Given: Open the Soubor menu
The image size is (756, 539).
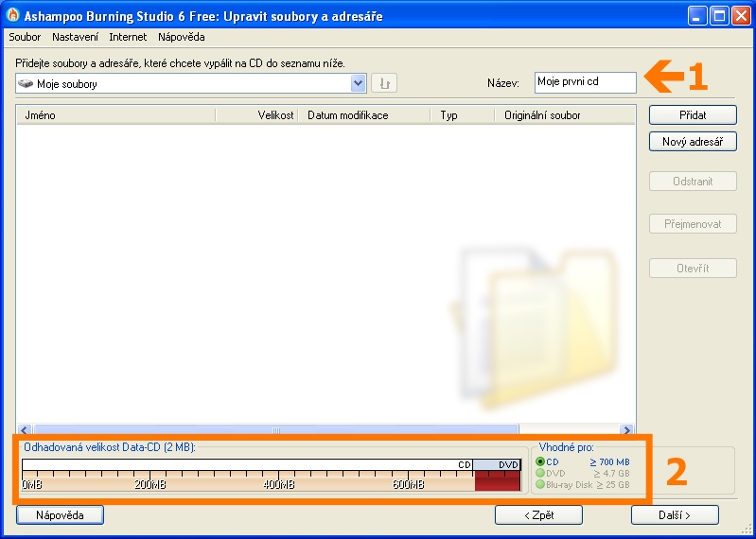Looking at the screenshot, I should point(25,37).
